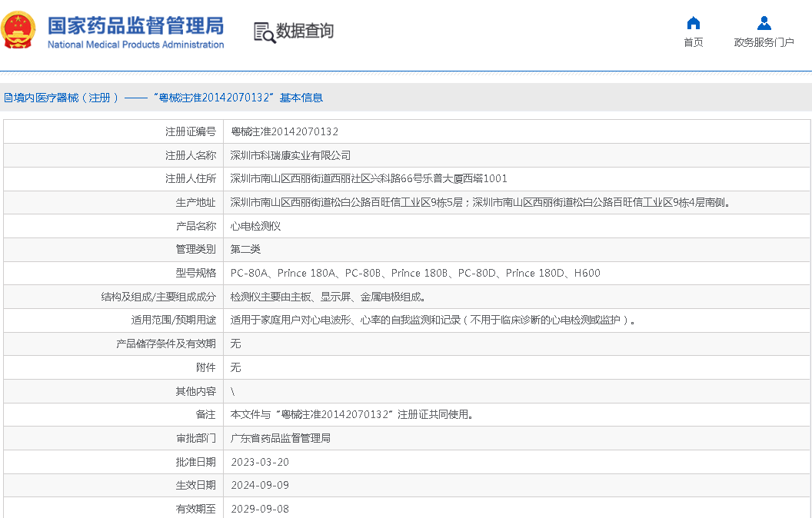
Task: Click the 数据查询 heading text
Action: pyautogui.click(x=305, y=32)
